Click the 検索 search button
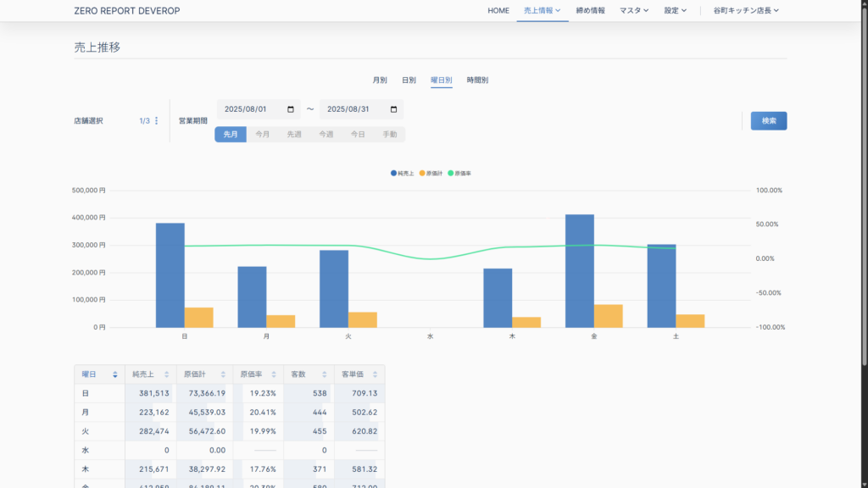The width and height of the screenshot is (868, 488). (x=769, y=121)
